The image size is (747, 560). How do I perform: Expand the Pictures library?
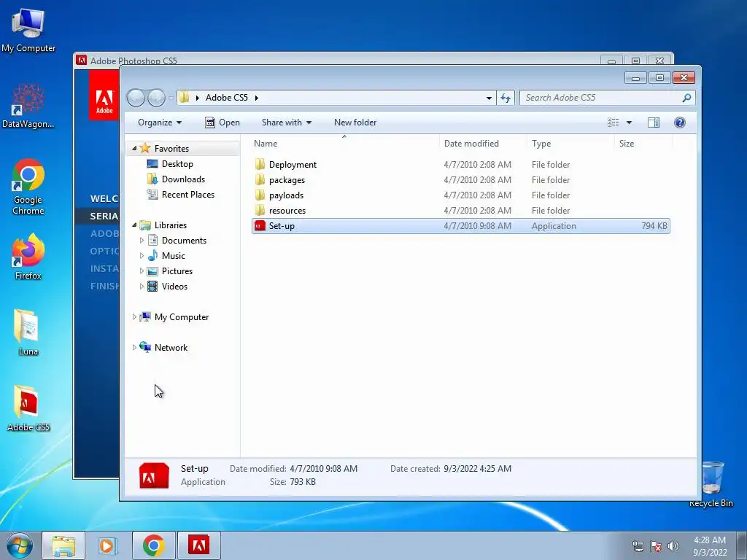(142, 271)
